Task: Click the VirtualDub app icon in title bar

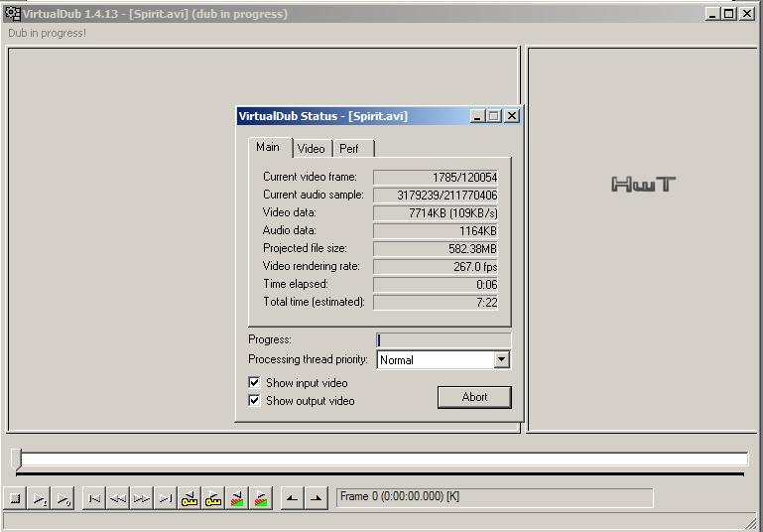Action: click(x=12, y=14)
